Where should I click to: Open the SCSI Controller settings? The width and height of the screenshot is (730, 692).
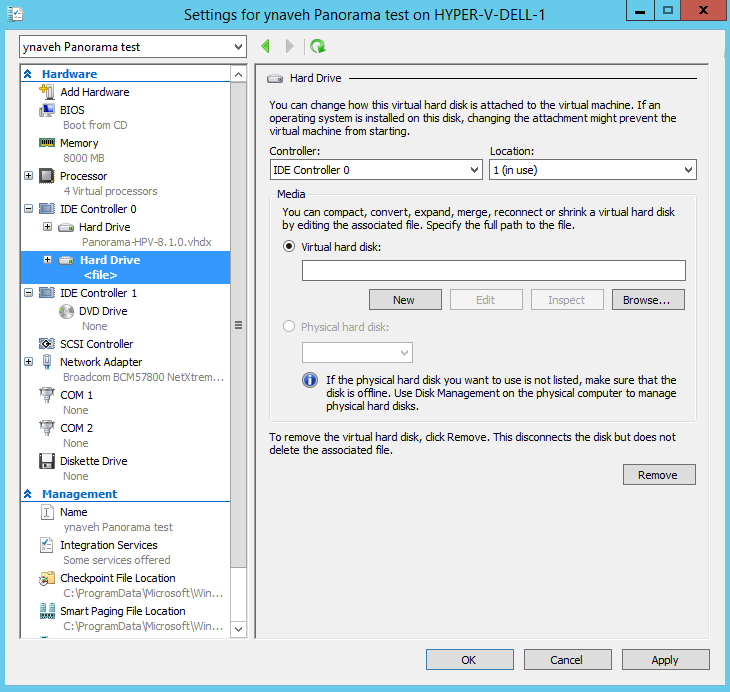coord(96,344)
